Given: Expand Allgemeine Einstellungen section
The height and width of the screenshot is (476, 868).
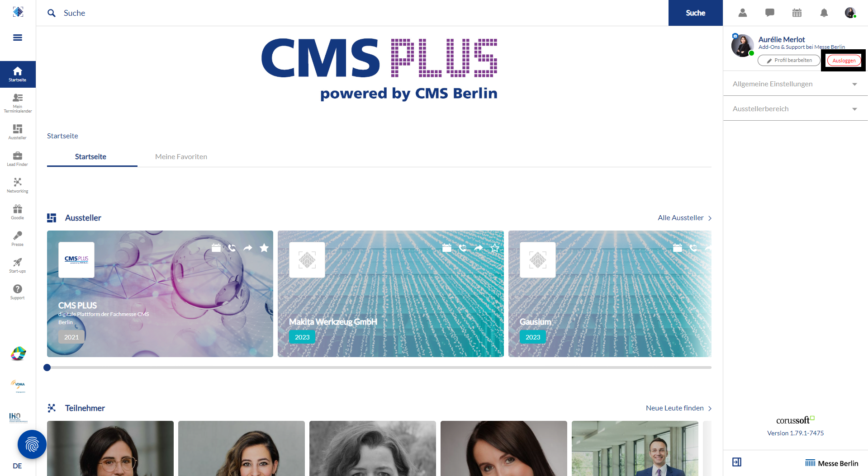Looking at the screenshot, I should pos(795,84).
